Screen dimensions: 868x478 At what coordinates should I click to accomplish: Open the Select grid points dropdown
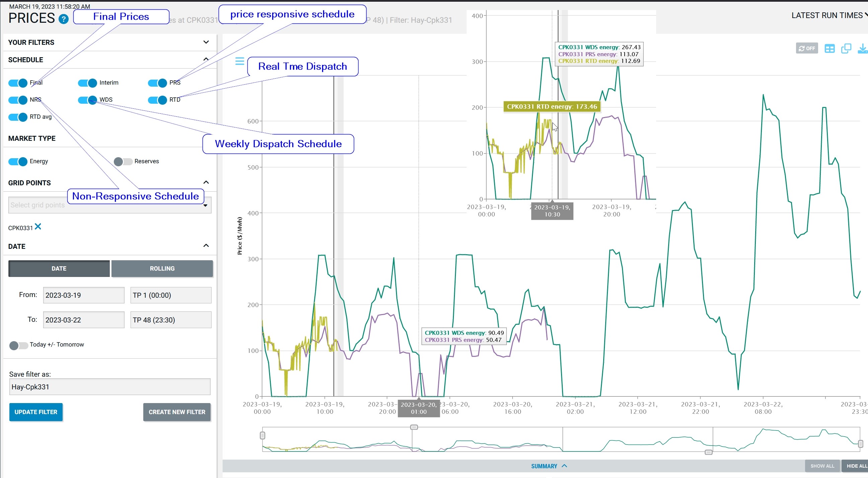coord(109,205)
